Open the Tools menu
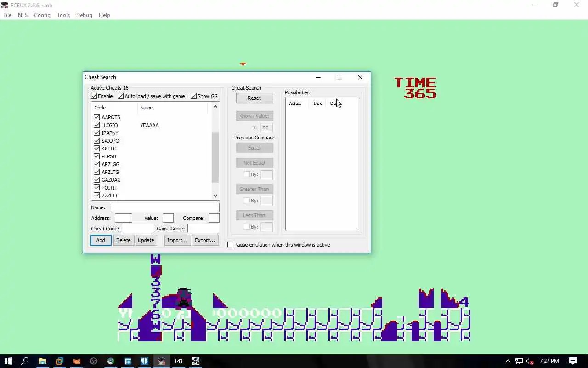 63,15
